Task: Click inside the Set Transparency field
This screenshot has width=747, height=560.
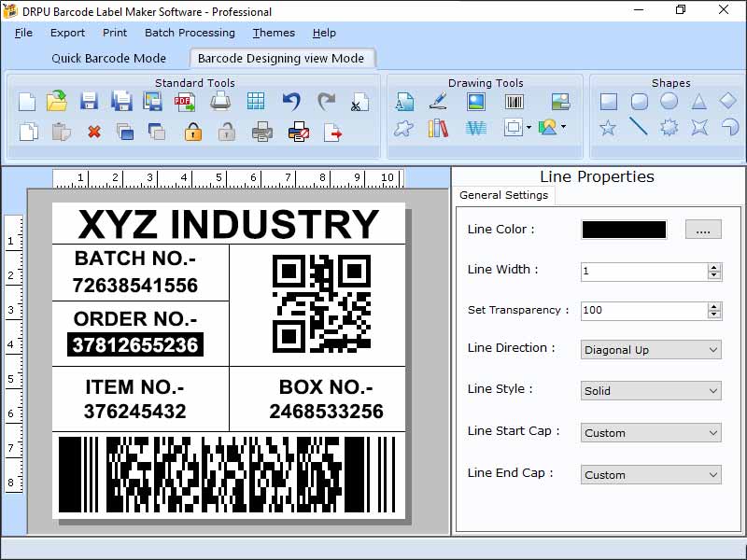Action: tap(644, 311)
